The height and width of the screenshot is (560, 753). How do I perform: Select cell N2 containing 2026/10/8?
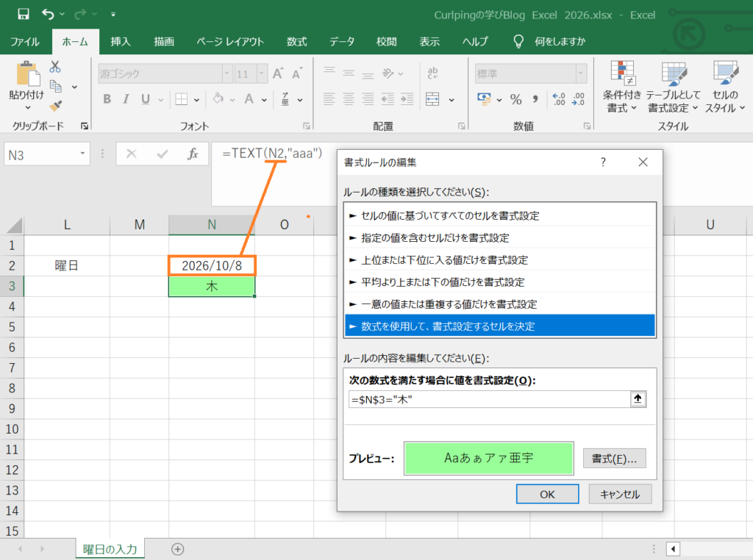(212, 265)
